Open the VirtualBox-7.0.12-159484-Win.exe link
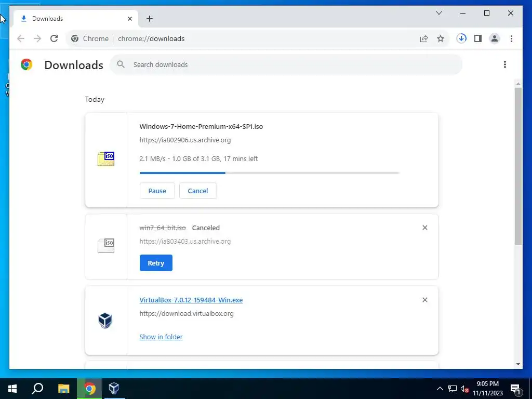 tap(191, 300)
